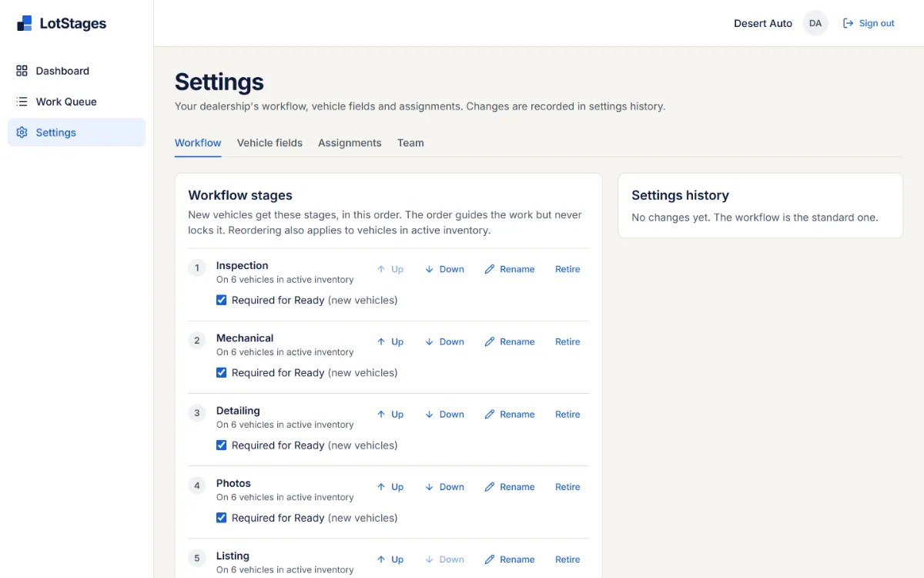924x578 pixels.
Task: Click the LotStages logo icon
Action: [x=25, y=24]
